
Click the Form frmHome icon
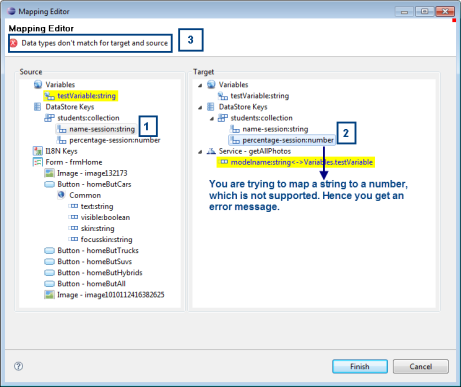pyautogui.click(x=38, y=162)
